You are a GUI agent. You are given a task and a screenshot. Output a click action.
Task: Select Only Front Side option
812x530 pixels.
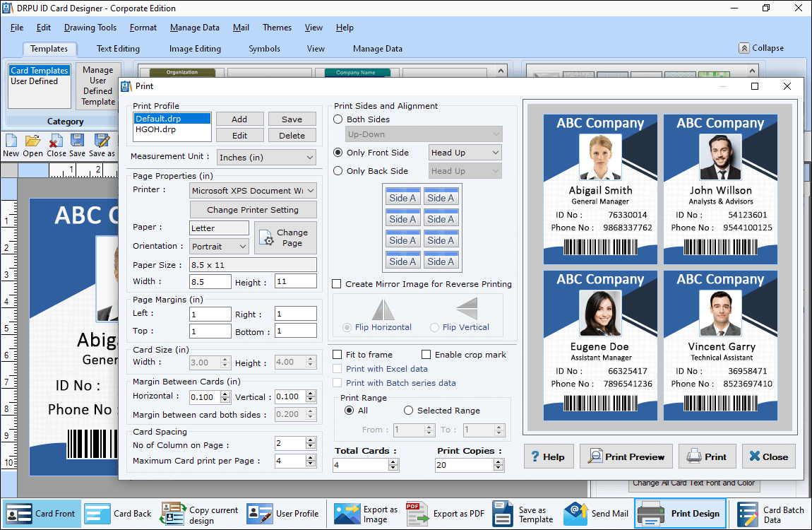338,153
